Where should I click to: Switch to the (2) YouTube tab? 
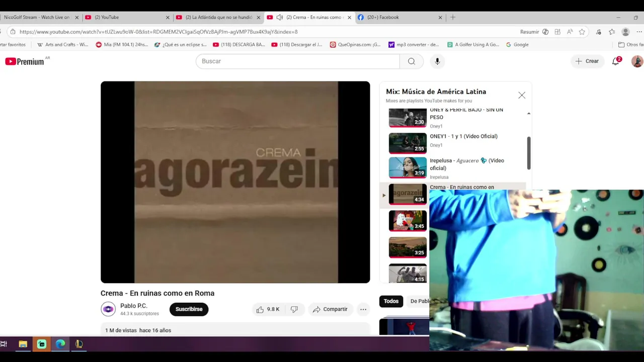[x=128, y=17]
